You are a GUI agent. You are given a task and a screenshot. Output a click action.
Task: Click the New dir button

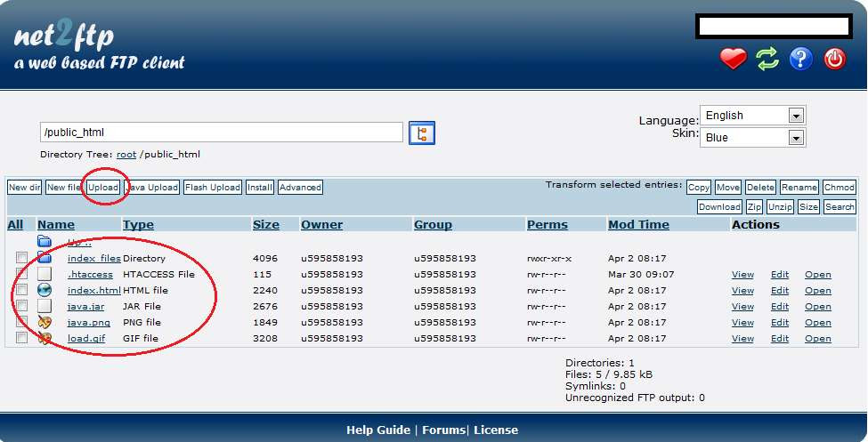point(24,188)
